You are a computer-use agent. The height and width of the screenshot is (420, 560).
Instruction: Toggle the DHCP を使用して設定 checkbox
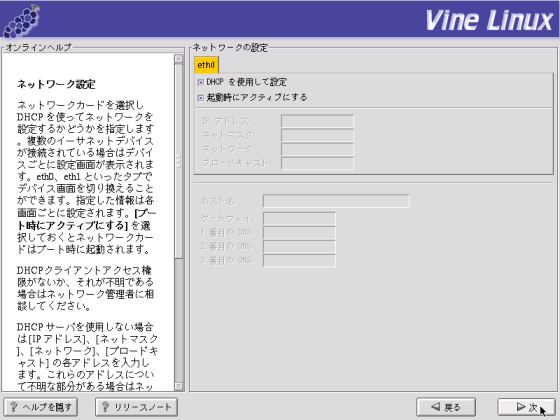[x=201, y=82]
